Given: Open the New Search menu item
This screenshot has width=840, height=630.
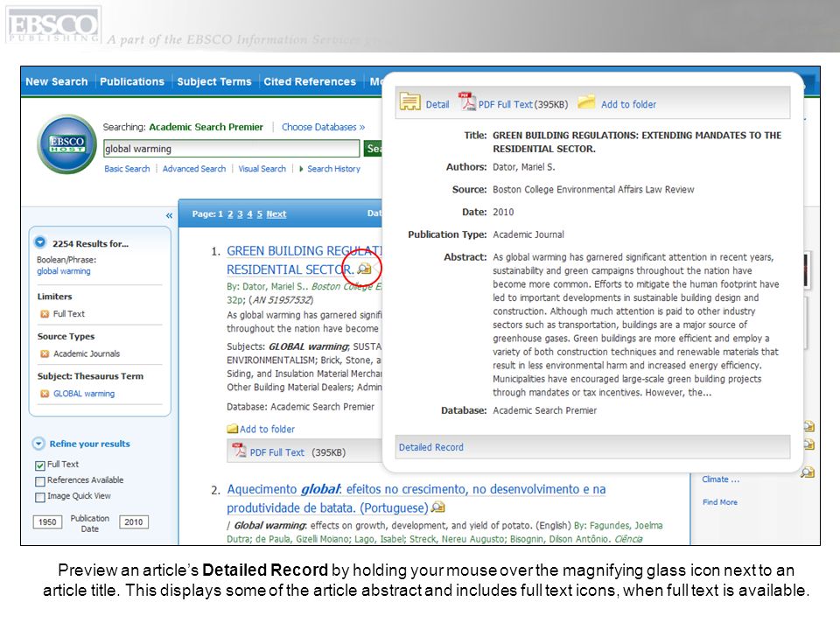Looking at the screenshot, I should pyautogui.click(x=57, y=81).
